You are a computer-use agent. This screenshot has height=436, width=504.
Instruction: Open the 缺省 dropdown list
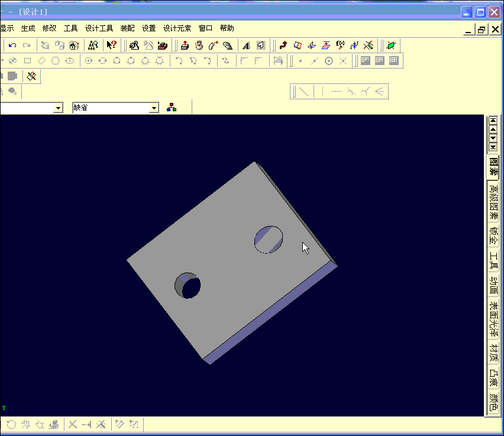point(154,108)
